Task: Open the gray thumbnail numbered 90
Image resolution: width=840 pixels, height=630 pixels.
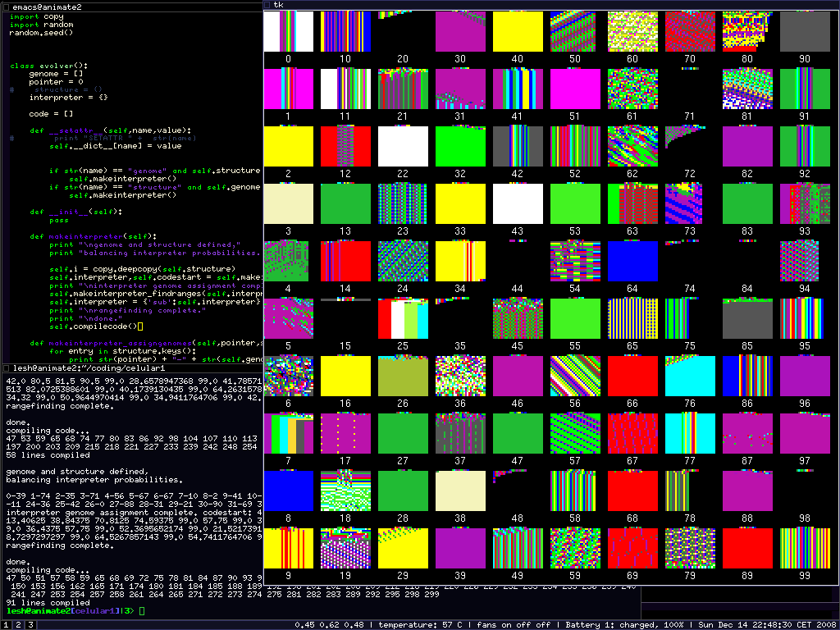Action: [805, 32]
